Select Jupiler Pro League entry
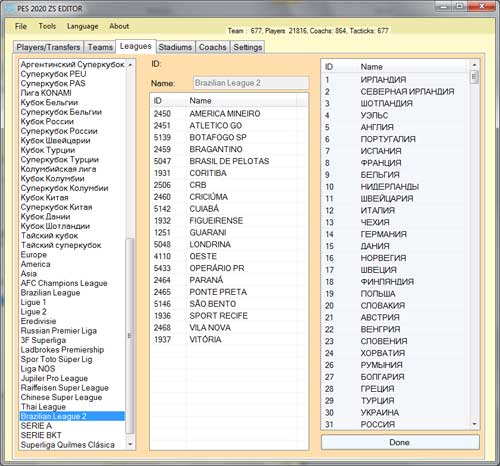Screen dimensions: 500x466 pyautogui.click(x=72, y=378)
